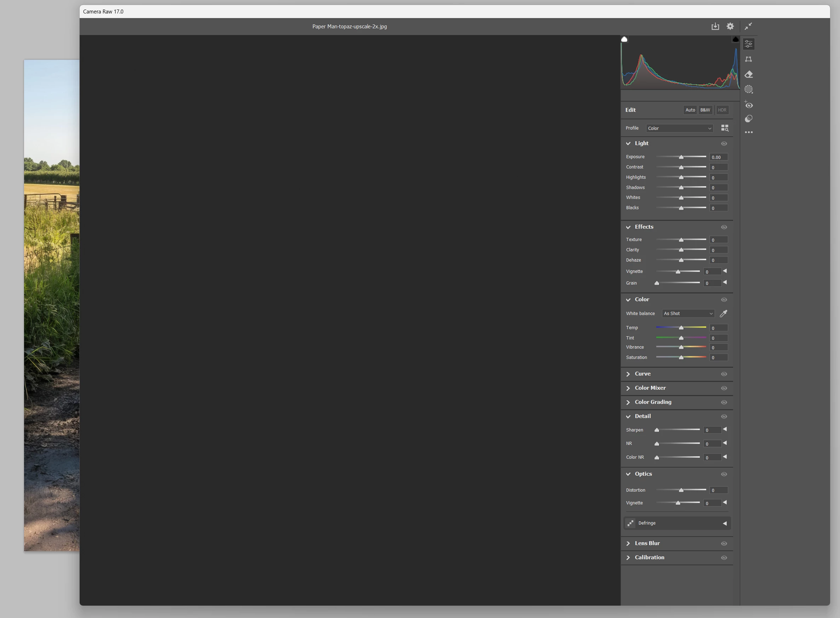Select the Crop and geometry tool
The height and width of the screenshot is (618, 840).
click(x=748, y=59)
